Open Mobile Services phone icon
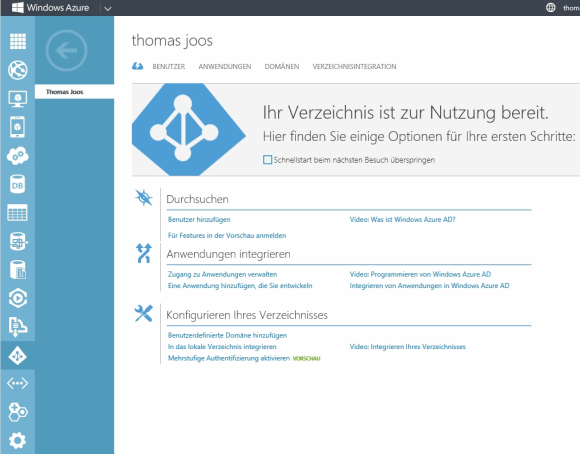The image size is (580, 454). pyautogui.click(x=18, y=127)
